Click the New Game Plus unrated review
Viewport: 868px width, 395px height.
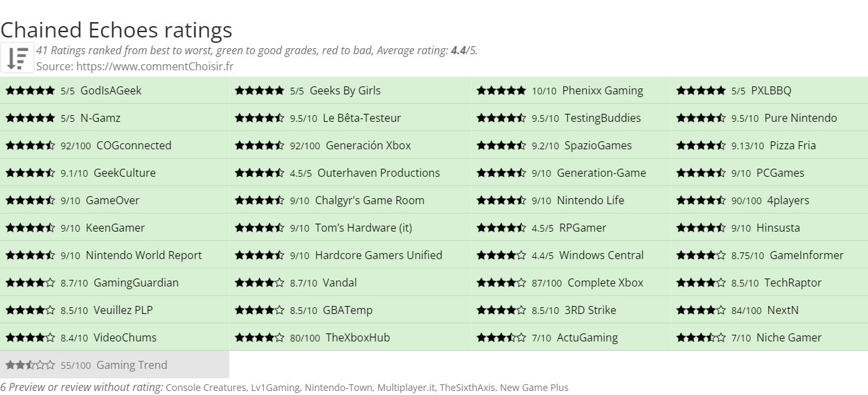[535, 387]
